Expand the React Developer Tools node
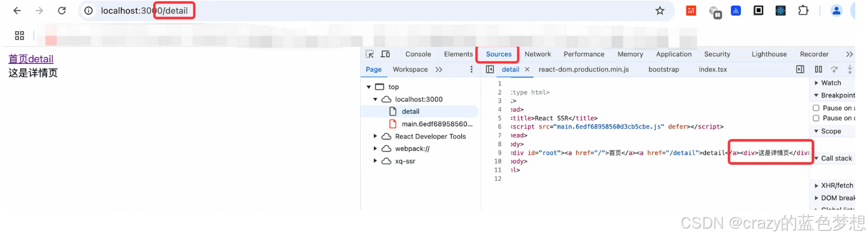Screen dimensions: 868x238 375,136
